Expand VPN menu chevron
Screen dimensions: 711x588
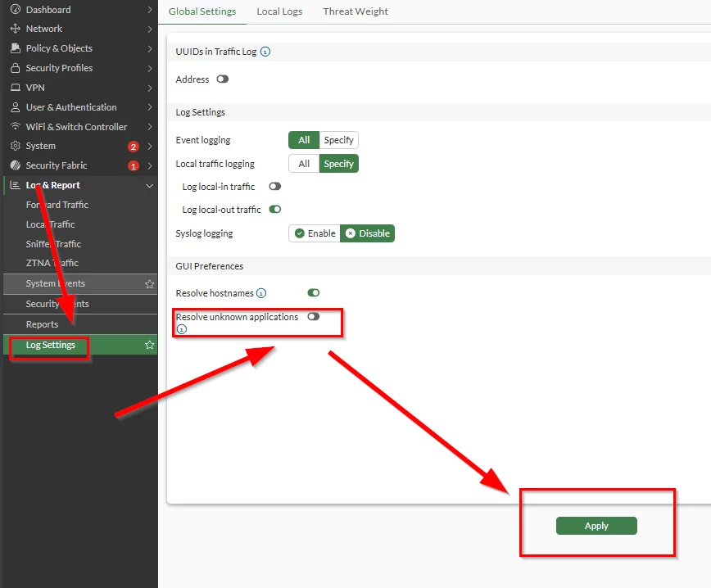click(x=150, y=88)
